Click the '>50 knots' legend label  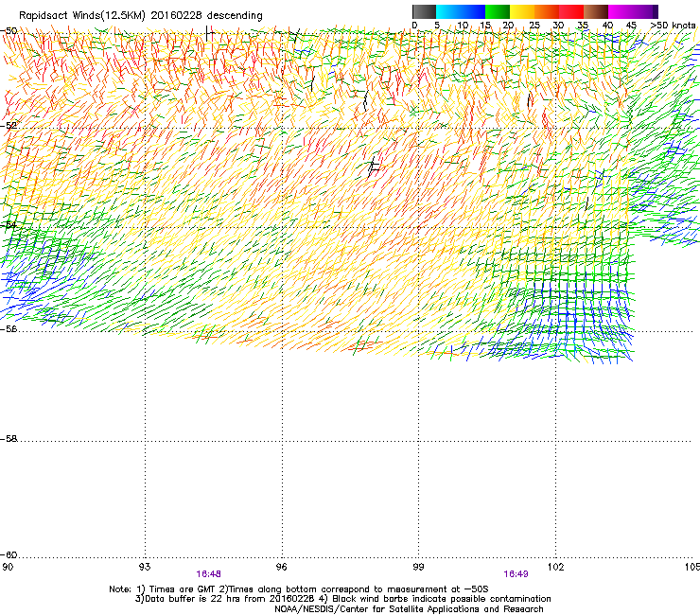(673, 26)
